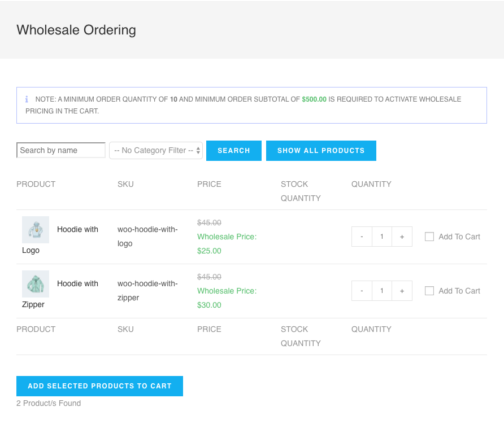
Task: Click the Hoodie with Logo product thumbnail
Action: tap(36, 230)
